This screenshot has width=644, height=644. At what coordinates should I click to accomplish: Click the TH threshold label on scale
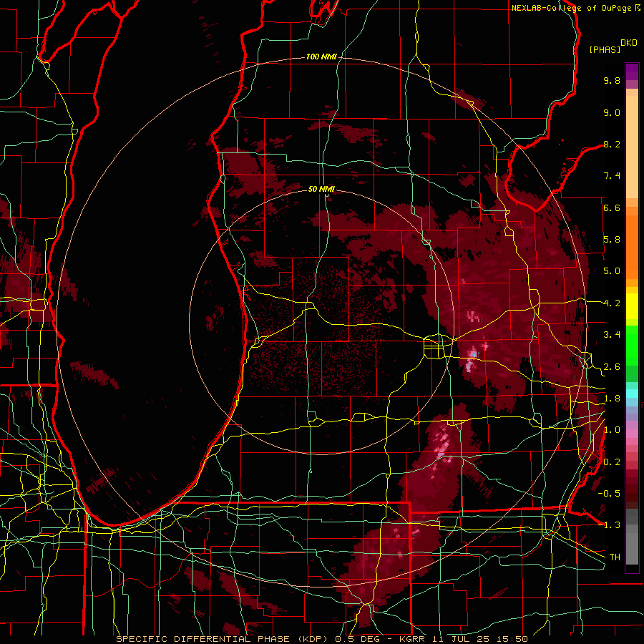[615, 557]
